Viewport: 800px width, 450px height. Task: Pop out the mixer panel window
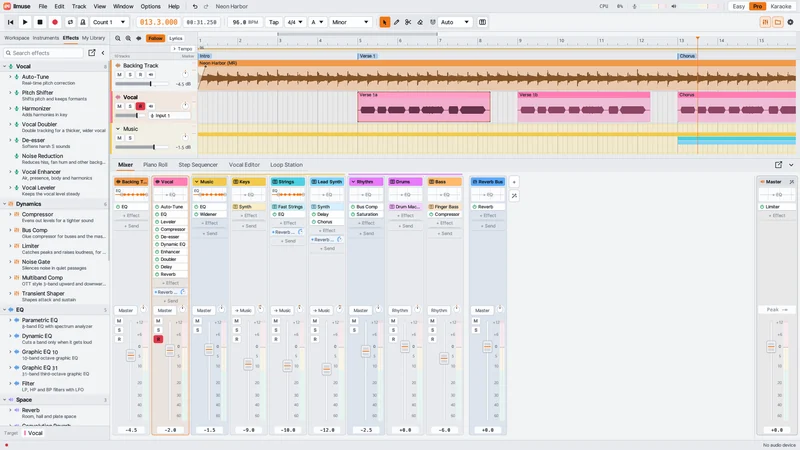[x=778, y=165]
